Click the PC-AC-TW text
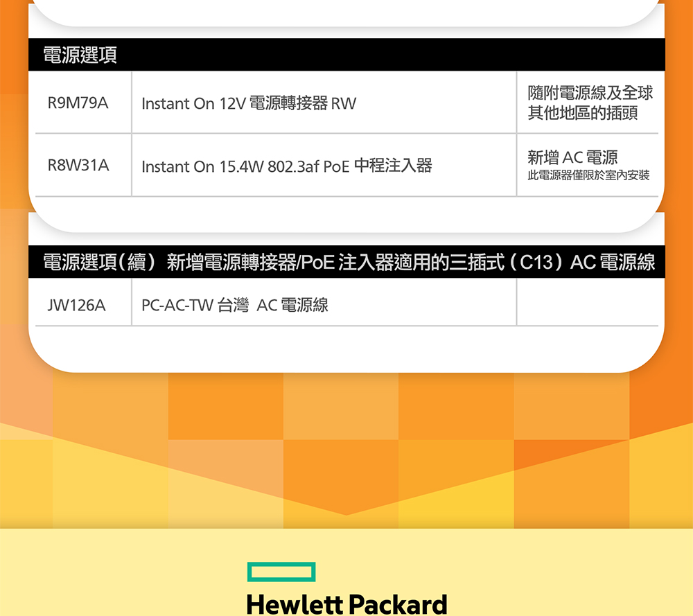The image size is (693, 616). [177, 305]
